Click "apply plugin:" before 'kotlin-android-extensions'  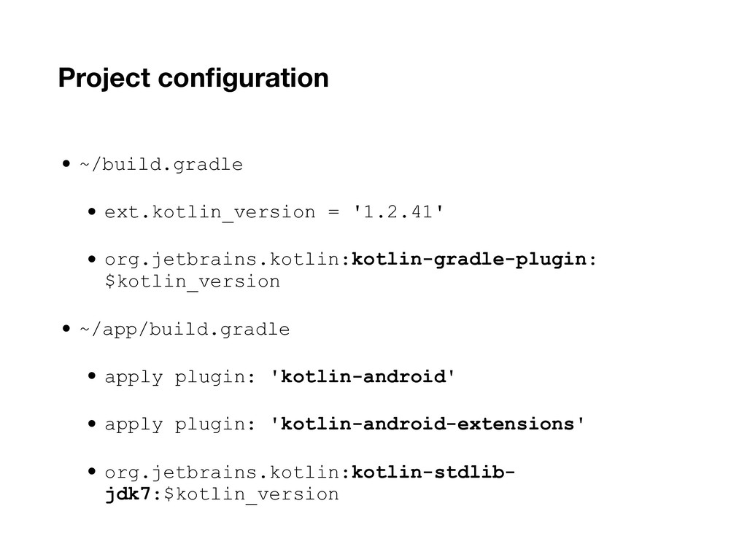[180, 424]
